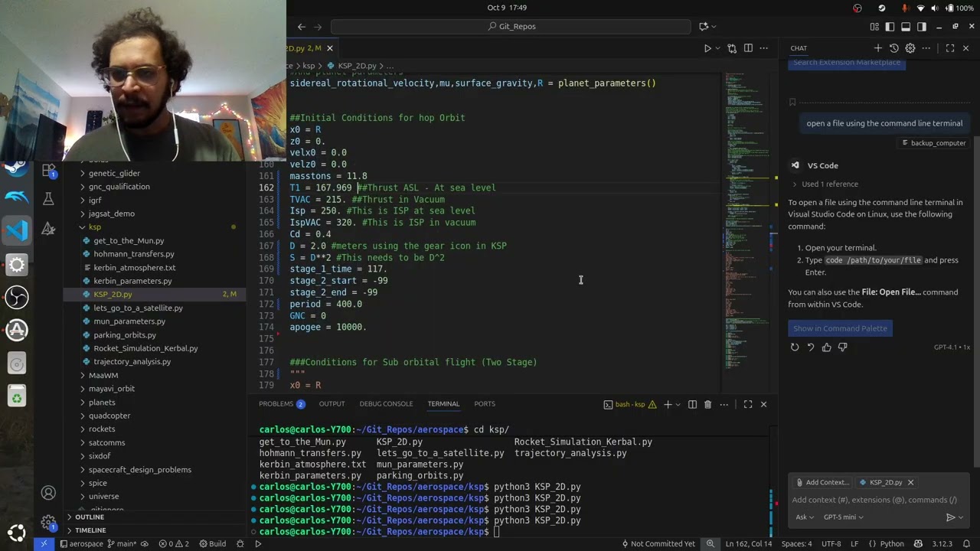The width and height of the screenshot is (980, 551).
Task: Open new terminal launch profile dropdown
Action: 679,404
